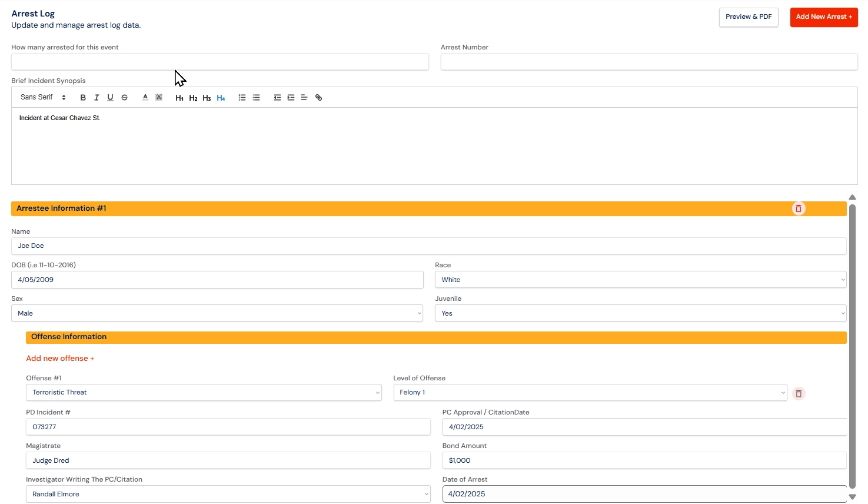Toggle strikethrough formatting in synopsis editor
The height and width of the screenshot is (504, 868).
pyautogui.click(x=124, y=98)
